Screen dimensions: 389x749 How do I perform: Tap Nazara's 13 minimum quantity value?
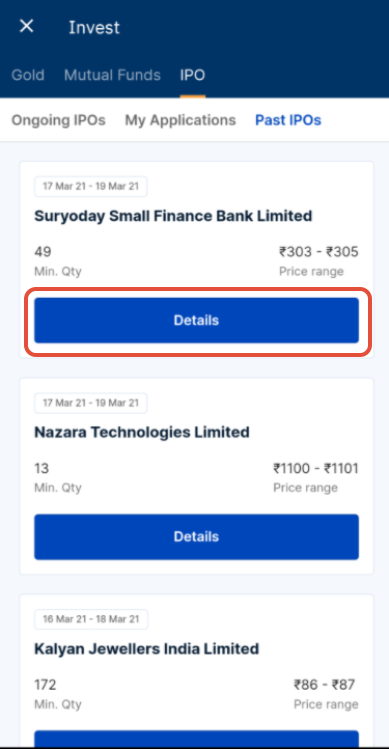coord(42,468)
